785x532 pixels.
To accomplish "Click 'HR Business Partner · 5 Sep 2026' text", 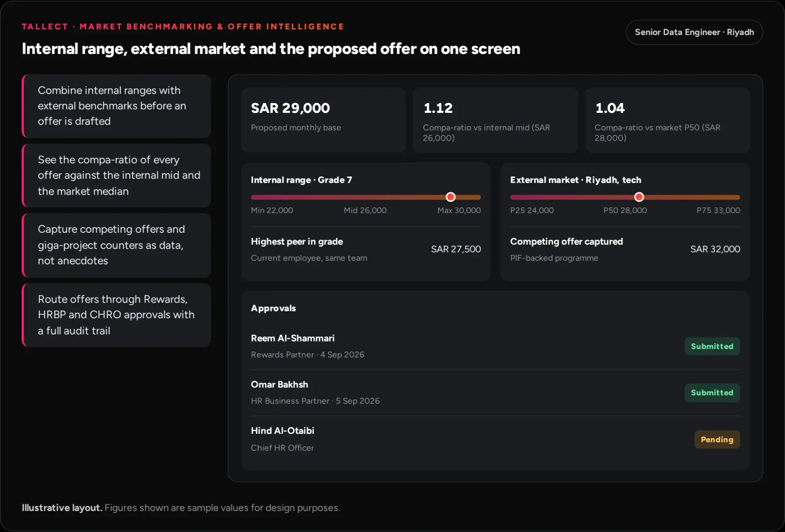I will click(315, 401).
